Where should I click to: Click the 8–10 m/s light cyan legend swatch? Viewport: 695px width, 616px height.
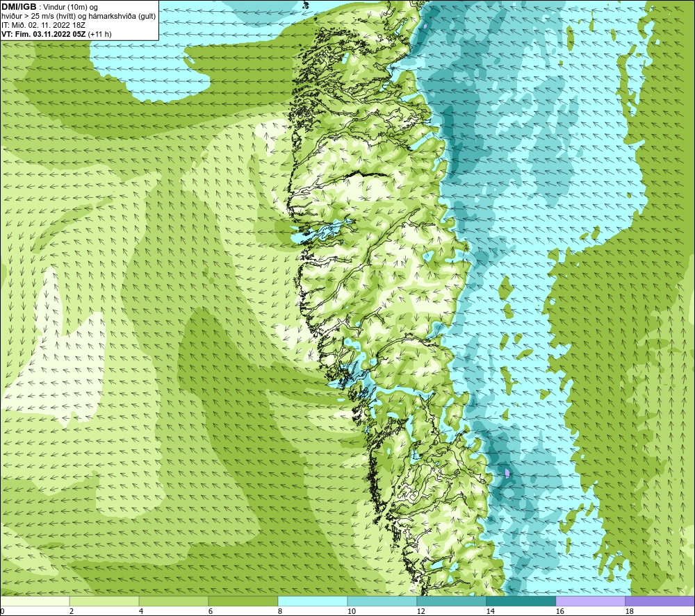(x=313, y=601)
